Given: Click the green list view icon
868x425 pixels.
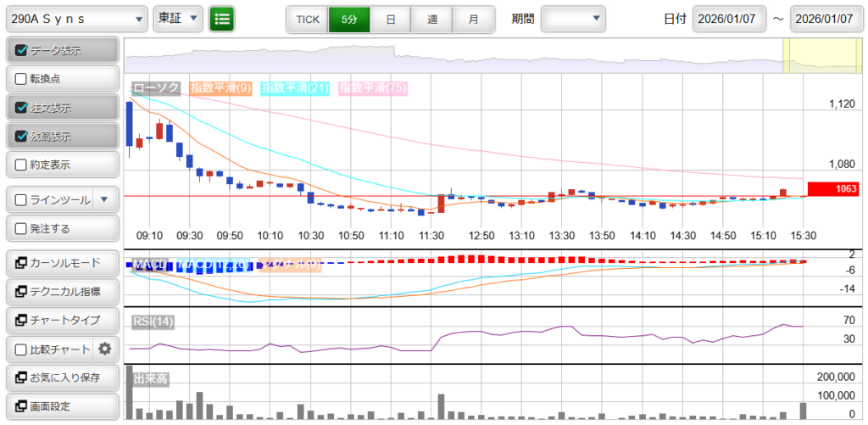Looking at the screenshot, I should click(x=222, y=19).
